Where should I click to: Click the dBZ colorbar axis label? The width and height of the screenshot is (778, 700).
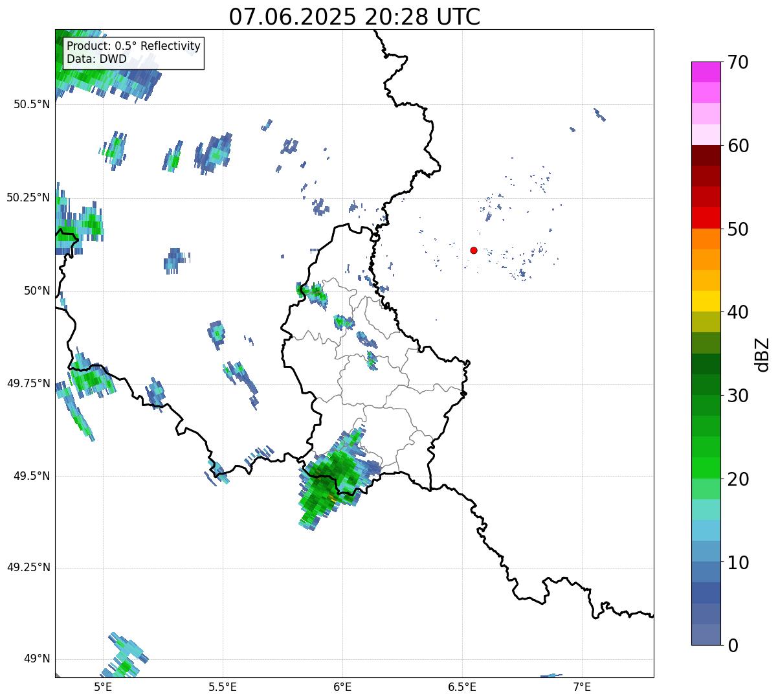[762, 354]
